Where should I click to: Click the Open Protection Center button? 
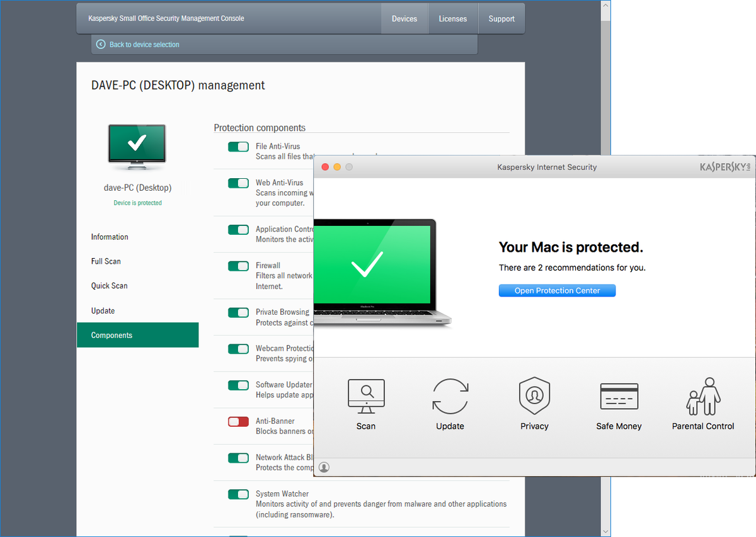557,290
